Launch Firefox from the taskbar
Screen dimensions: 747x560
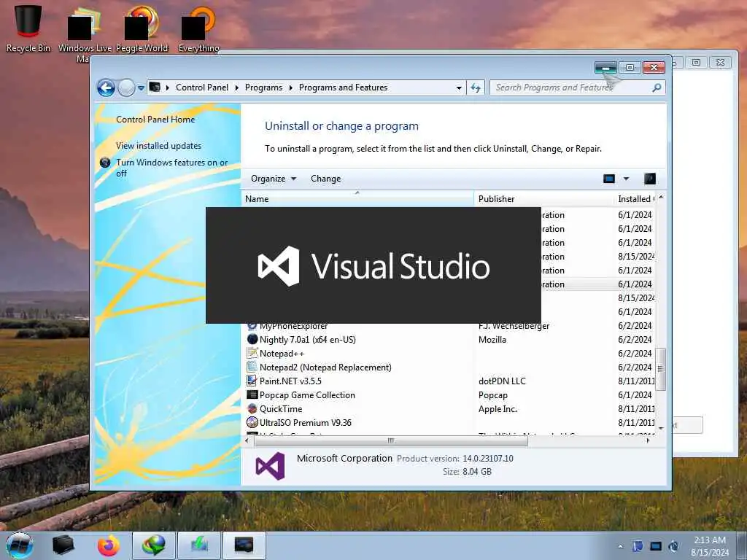109,545
